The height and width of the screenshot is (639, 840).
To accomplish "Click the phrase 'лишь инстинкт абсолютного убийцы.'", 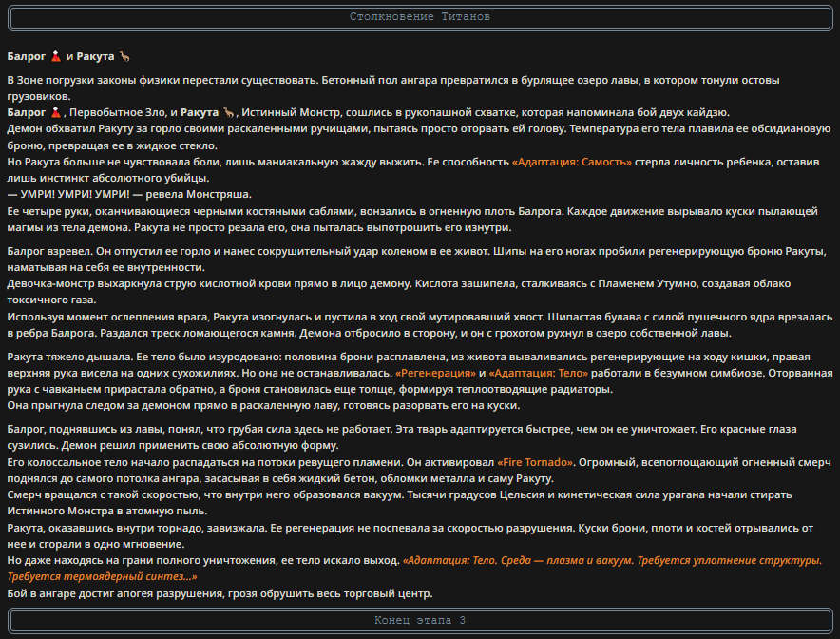I will click(108, 178).
